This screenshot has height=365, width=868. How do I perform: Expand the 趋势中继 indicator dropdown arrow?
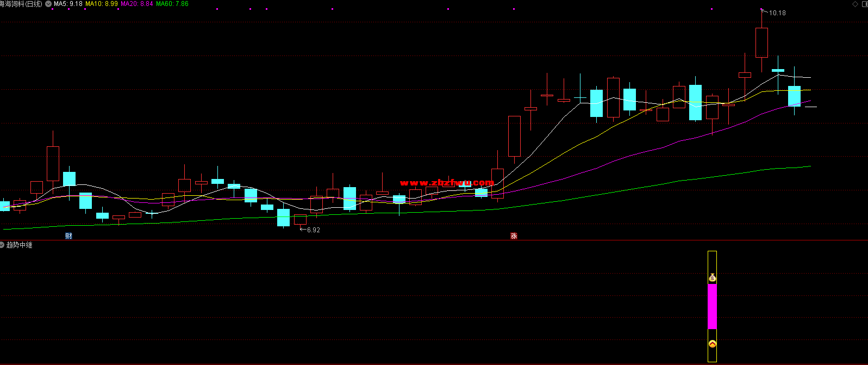[x=2, y=245]
